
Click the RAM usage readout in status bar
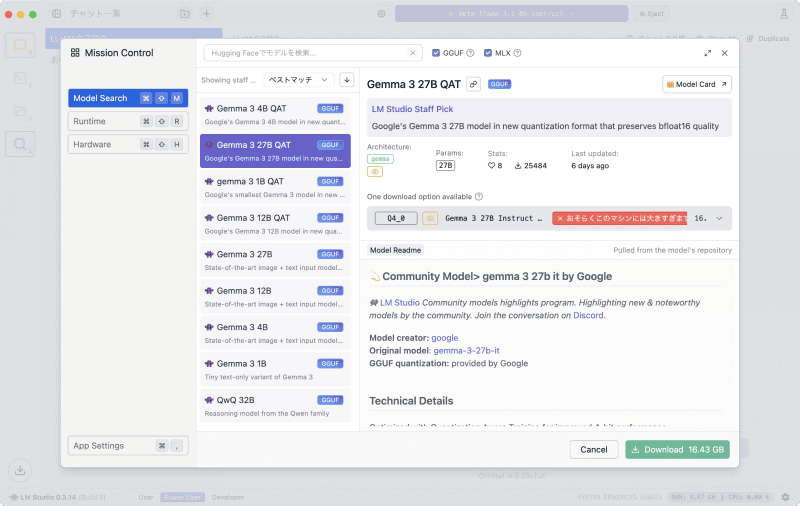click(x=693, y=497)
